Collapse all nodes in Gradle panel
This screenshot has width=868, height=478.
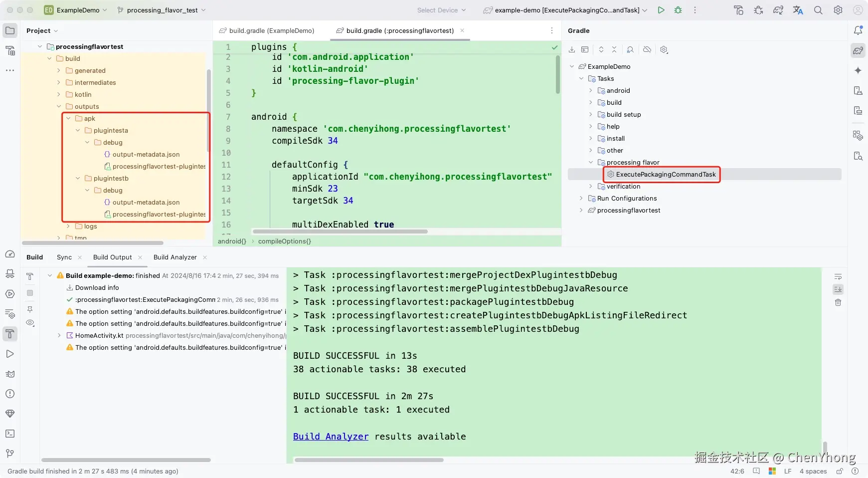point(614,49)
